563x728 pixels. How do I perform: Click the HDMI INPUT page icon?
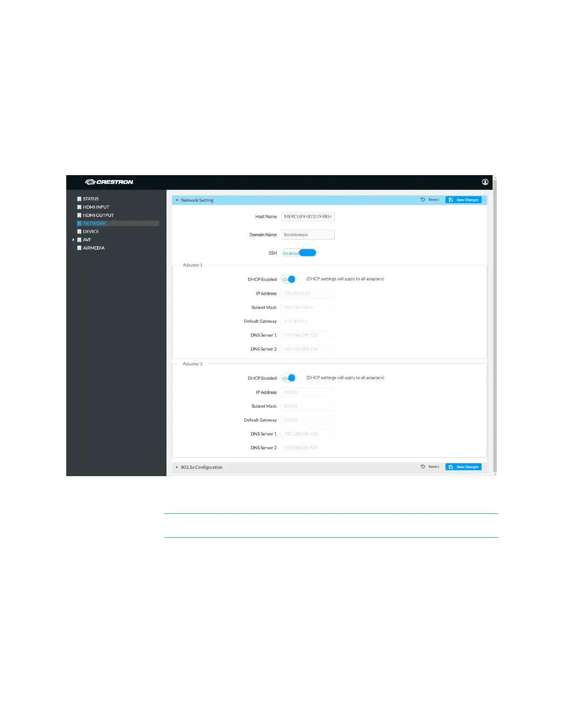[79, 207]
